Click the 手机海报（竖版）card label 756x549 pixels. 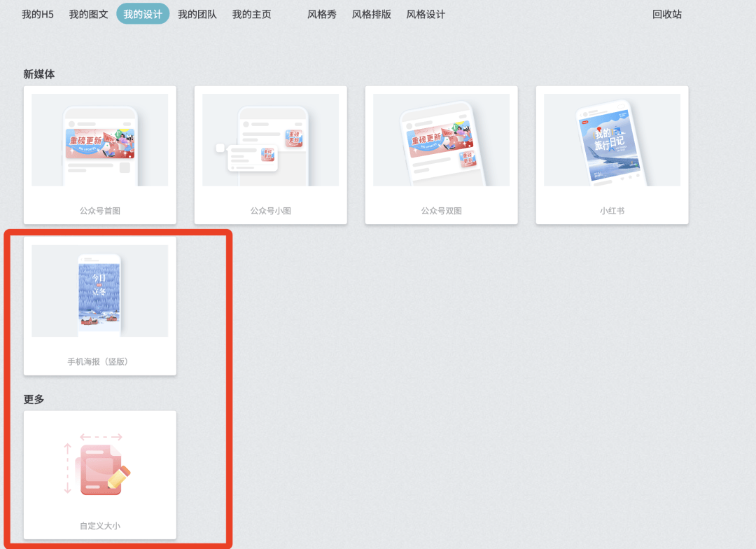click(99, 361)
